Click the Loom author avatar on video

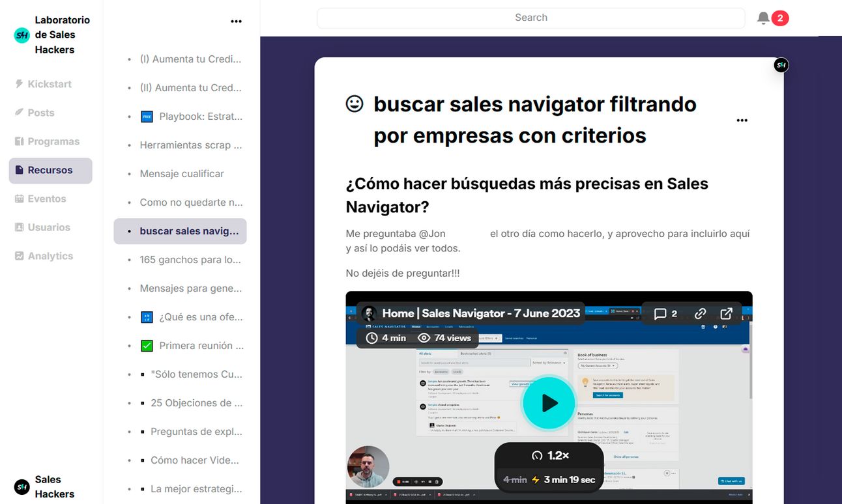coord(370,313)
